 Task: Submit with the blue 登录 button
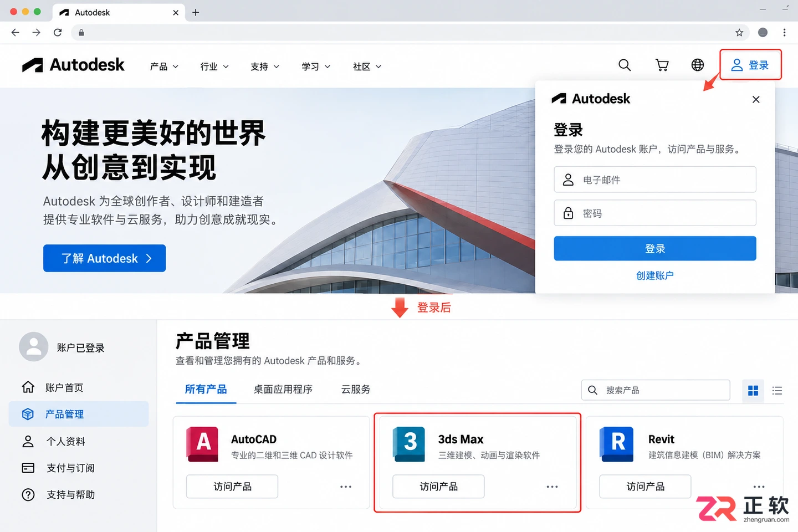pyautogui.click(x=655, y=248)
